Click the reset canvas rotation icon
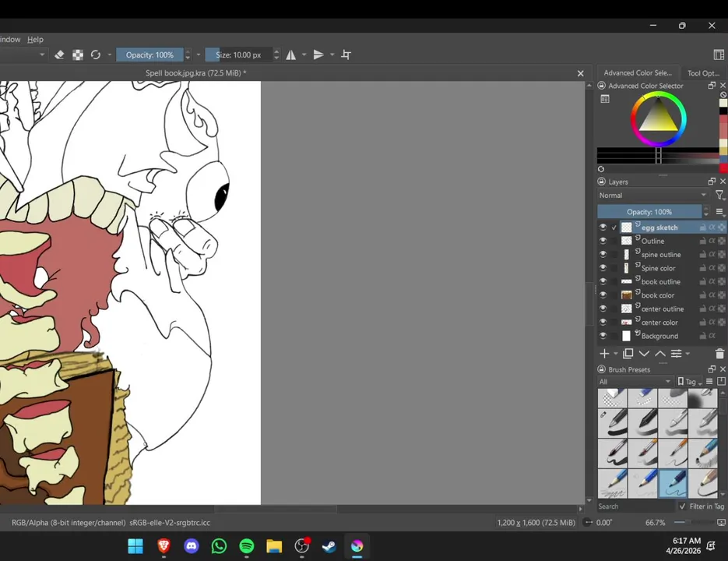This screenshot has width=728, height=561. [588, 522]
